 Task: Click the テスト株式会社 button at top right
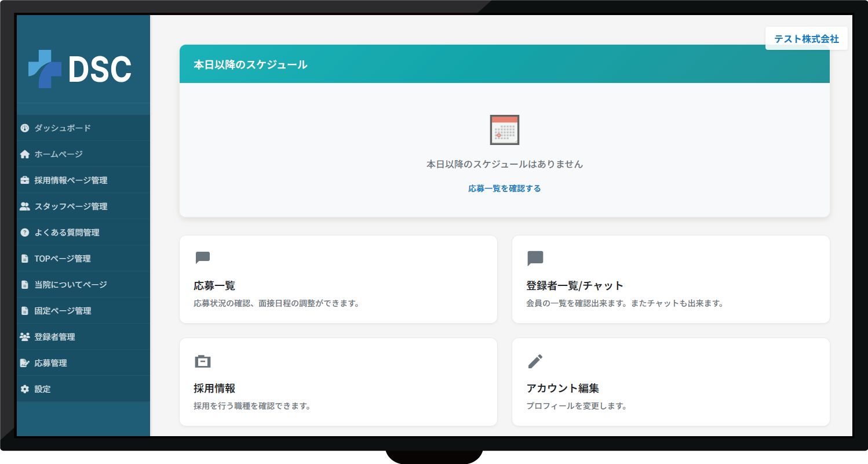[x=806, y=38]
